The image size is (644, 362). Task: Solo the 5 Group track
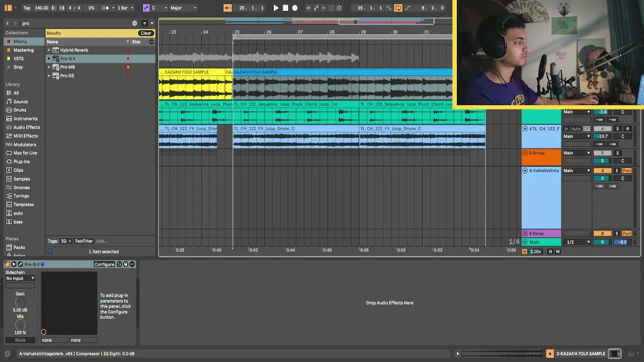[x=617, y=153]
